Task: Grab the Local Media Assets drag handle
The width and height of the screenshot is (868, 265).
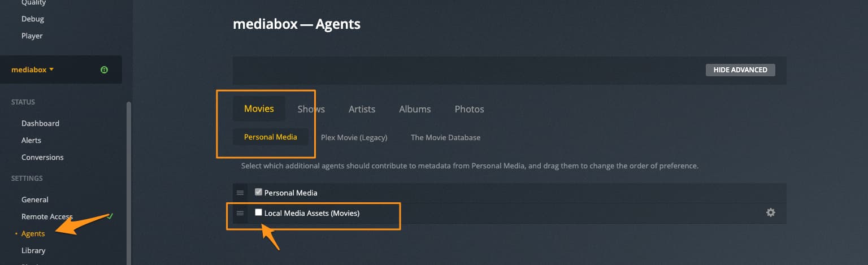Action: click(x=240, y=213)
